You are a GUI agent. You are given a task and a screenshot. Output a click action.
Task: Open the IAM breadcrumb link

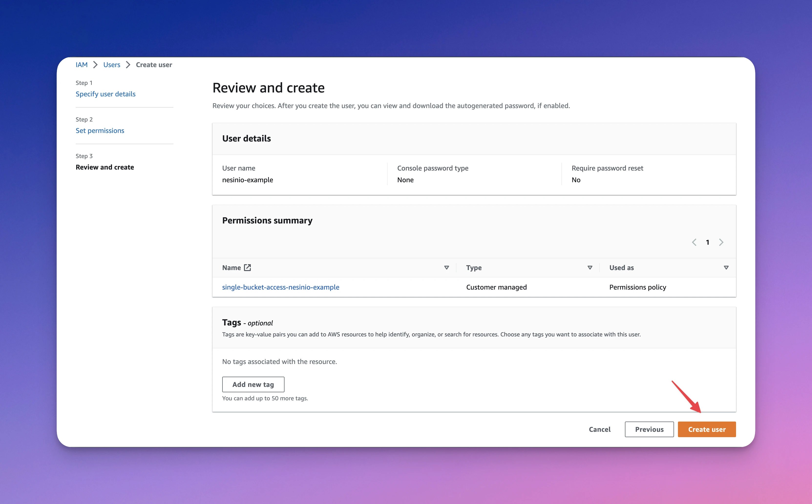pos(81,65)
